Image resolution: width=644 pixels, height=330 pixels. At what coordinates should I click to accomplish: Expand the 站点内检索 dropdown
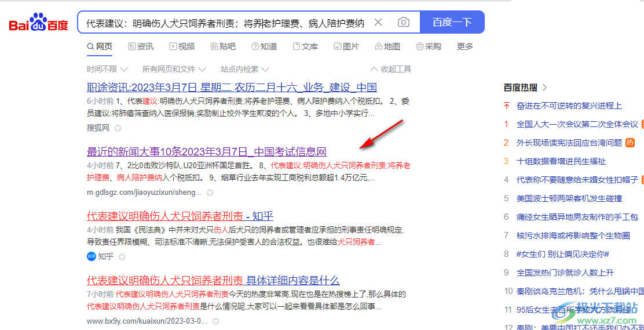[245, 69]
